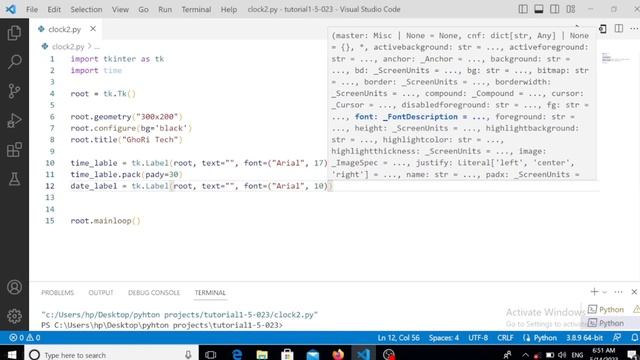Click the minimap code preview

616,58
